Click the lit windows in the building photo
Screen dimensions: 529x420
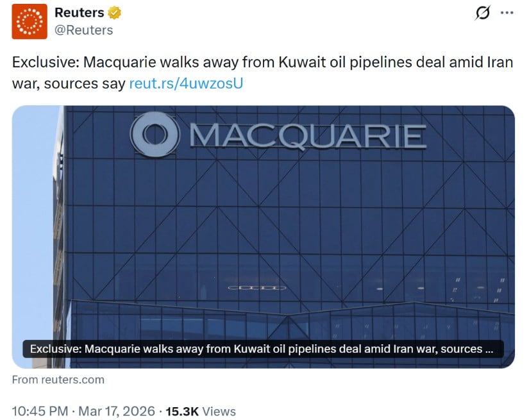[257, 288]
